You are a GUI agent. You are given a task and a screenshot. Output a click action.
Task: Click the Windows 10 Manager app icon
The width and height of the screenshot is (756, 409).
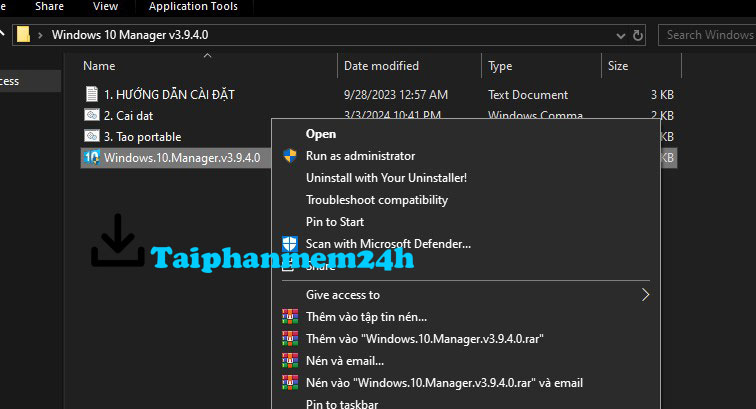pyautogui.click(x=92, y=157)
